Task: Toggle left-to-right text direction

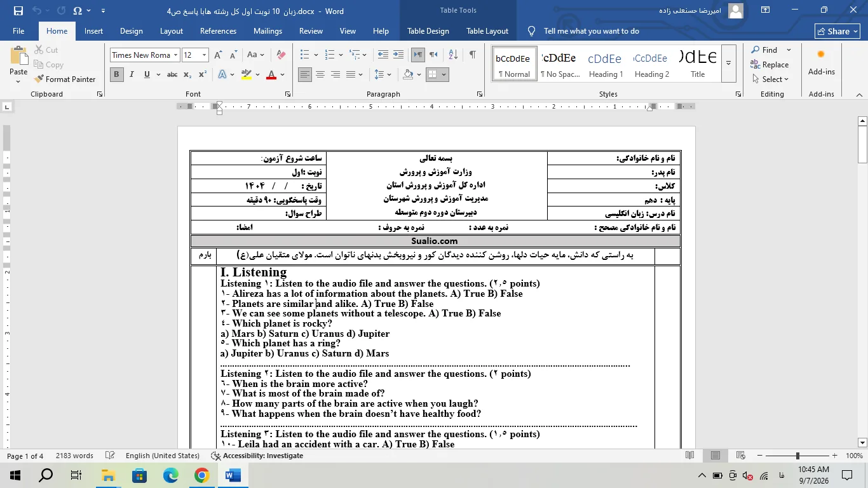Action: [x=418, y=55]
